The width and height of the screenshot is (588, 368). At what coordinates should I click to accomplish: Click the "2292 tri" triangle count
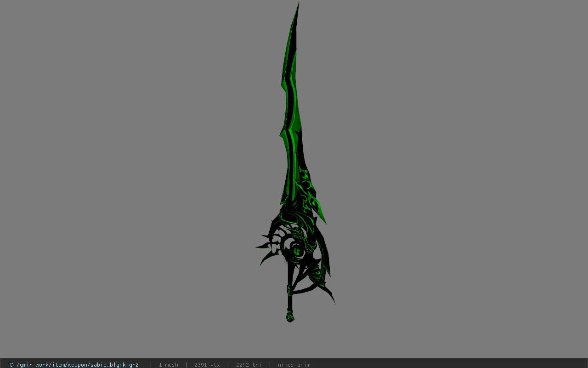(x=249, y=365)
